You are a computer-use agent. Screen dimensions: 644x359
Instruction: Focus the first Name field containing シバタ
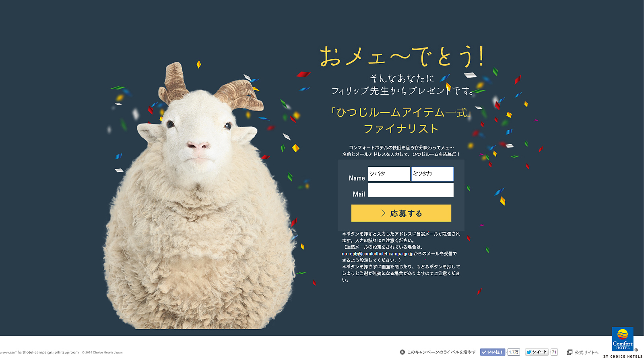pos(388,174)
